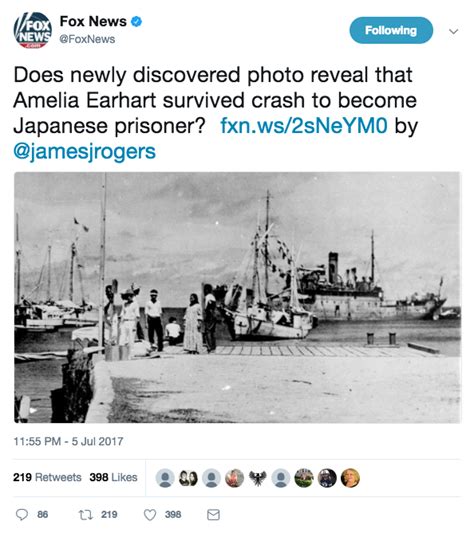Click the reply speech bubble icon
The width and height of the screenshot is (474, 533).
click(22, 515)
